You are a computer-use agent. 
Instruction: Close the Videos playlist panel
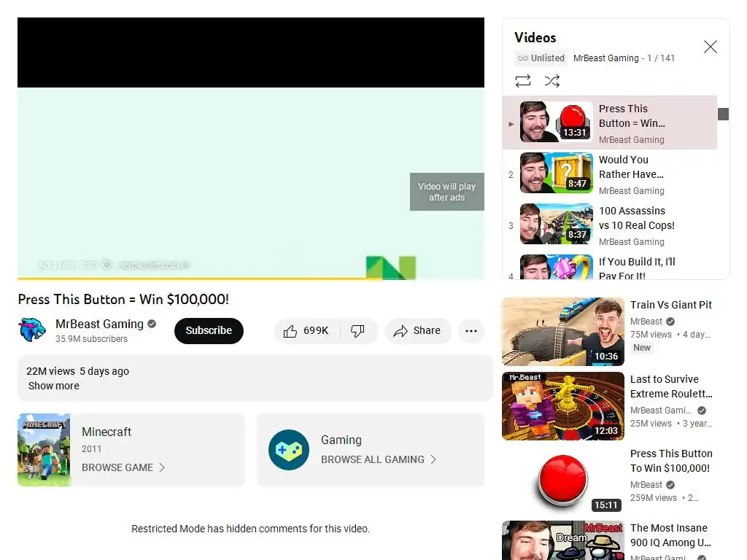pos(711,47)
